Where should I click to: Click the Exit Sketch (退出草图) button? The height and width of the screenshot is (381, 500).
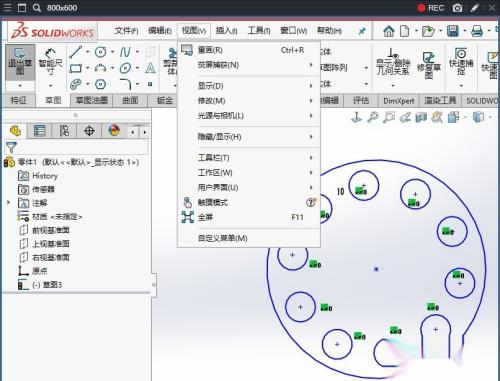(20, 62)
